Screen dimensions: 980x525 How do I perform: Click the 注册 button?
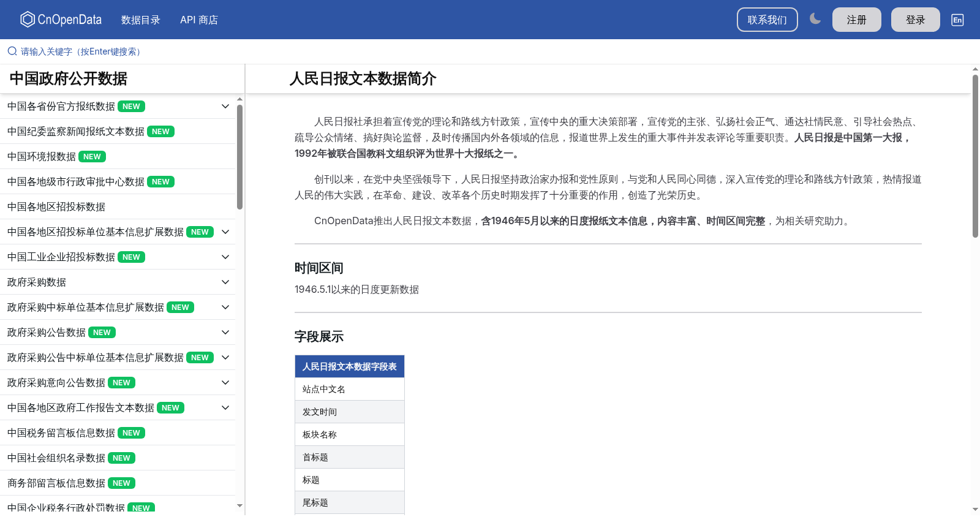coord(857,20)
